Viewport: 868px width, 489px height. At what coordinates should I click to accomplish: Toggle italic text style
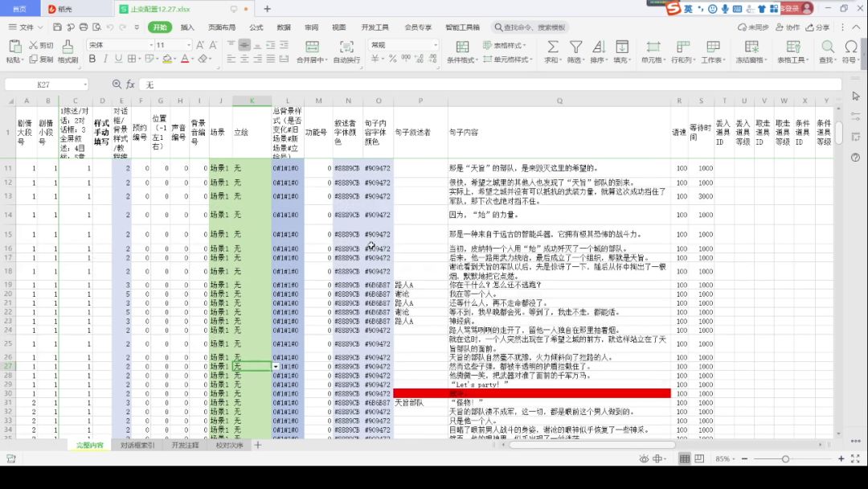[x=106, y=59]
